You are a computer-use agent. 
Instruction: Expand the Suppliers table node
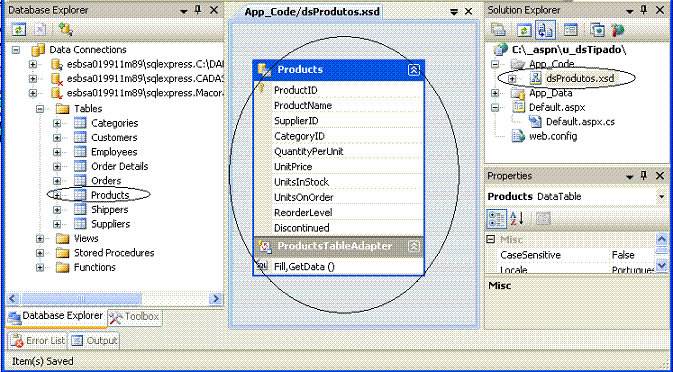click(x=57, y=224)
